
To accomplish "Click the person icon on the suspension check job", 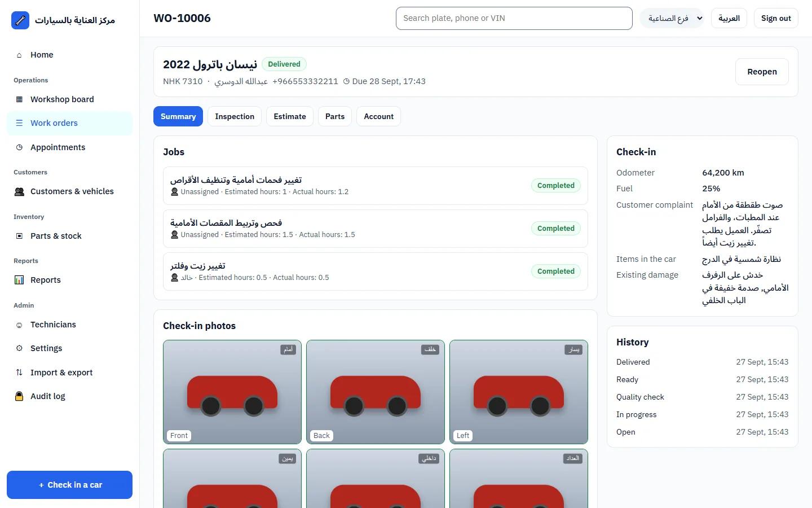I will [x=175, y=235].
